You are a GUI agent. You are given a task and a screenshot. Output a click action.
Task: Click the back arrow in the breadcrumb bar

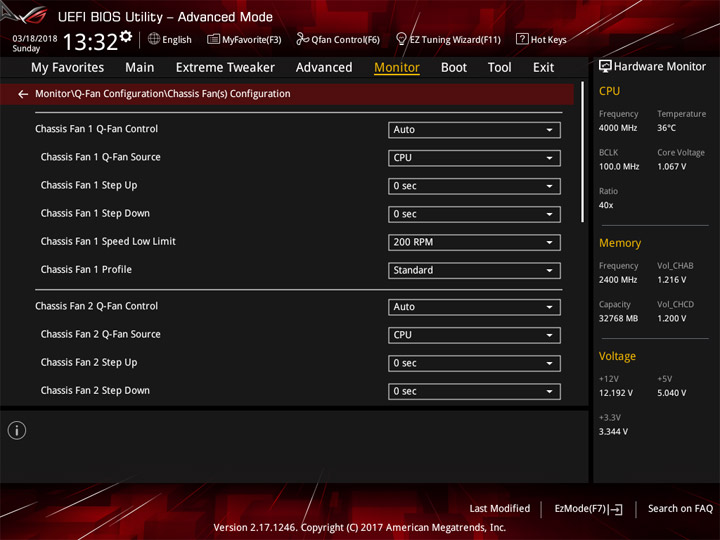23,94
